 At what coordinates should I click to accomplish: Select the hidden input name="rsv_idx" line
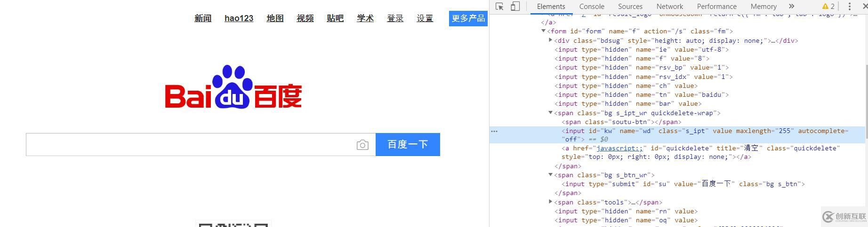[x=643, y=77]
